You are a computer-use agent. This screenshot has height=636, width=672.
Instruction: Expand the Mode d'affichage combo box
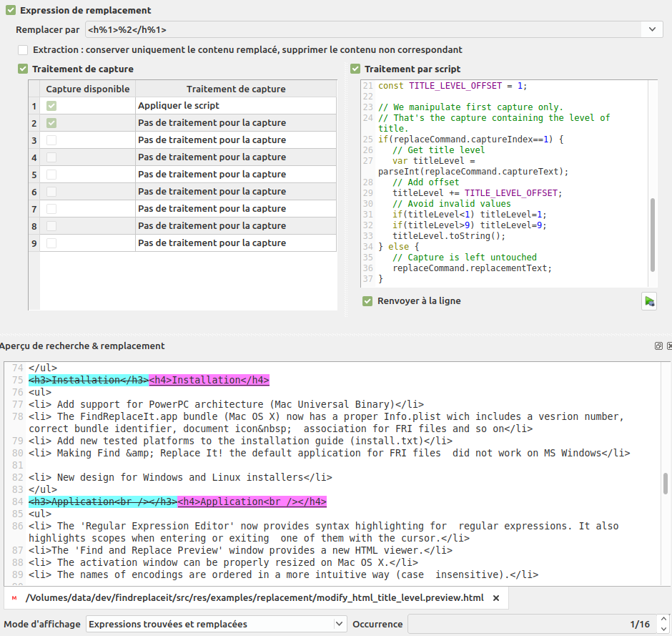pyautogui.click(x=339, y=625)
